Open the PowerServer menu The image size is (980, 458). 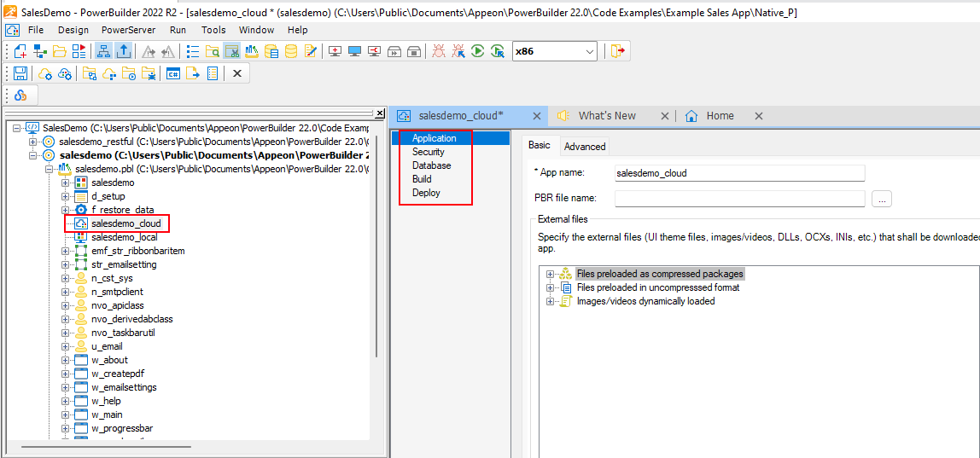tap(127, 30)
